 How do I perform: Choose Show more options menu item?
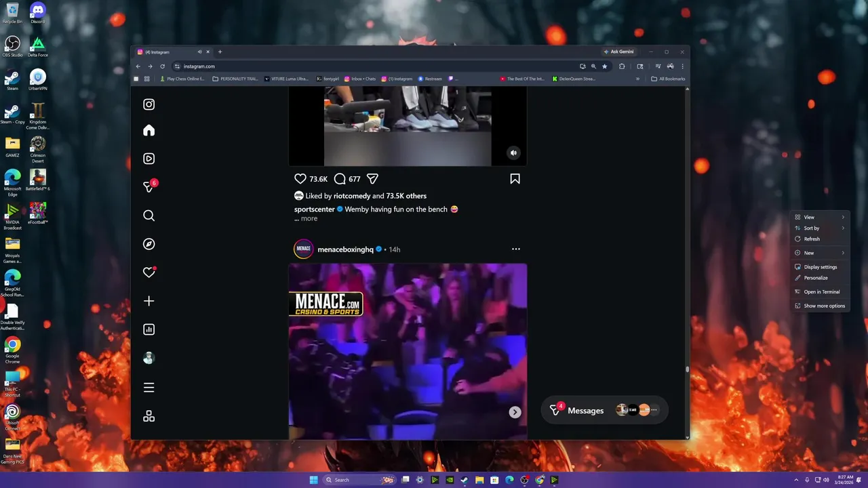[820, 306]
